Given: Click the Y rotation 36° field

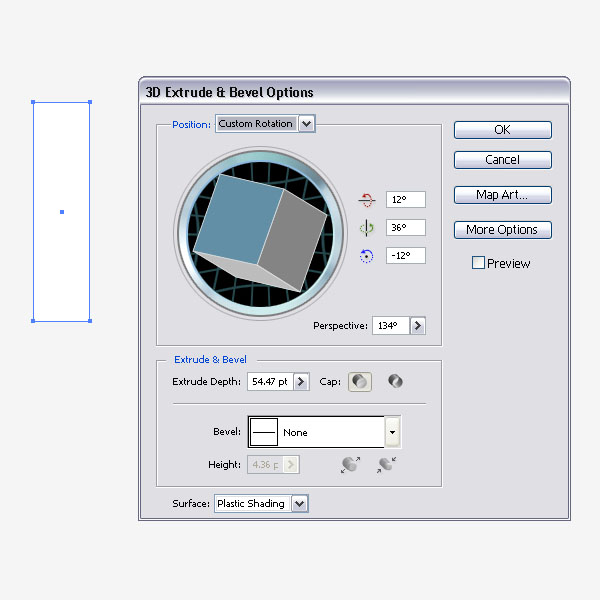Looking at the screenshot, I should click(406, 227).
